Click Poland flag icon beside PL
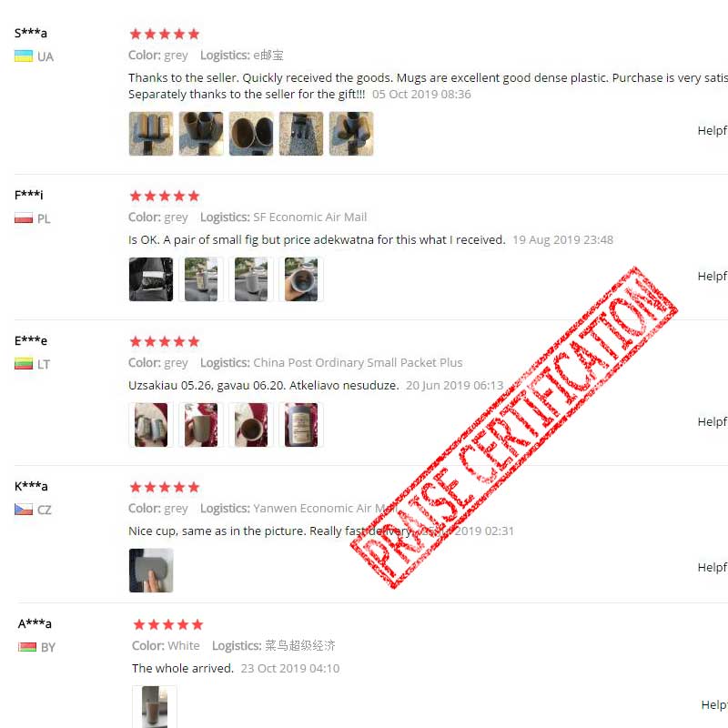The image size is (728, 728). [24, 217]
